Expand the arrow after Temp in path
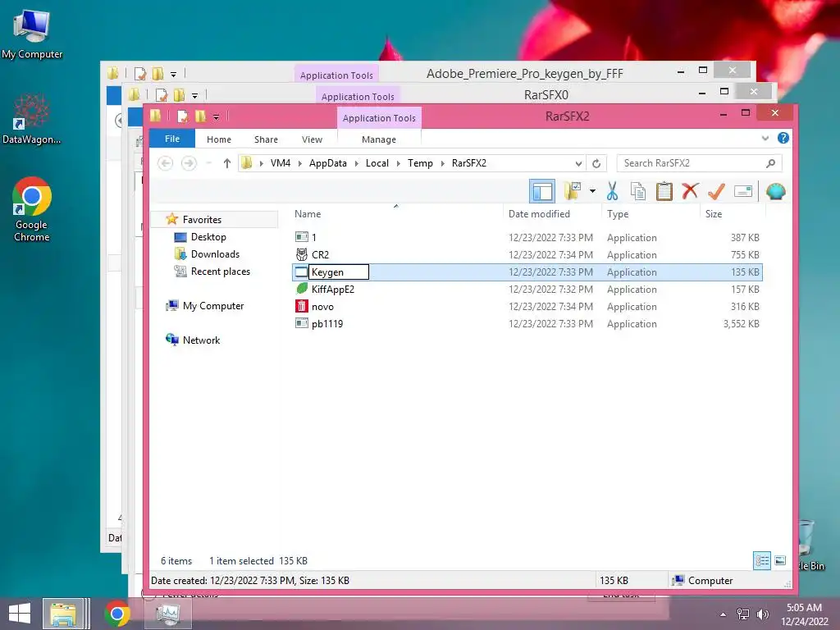The height and width of the screenshot is (630, 840). [x=442, y=163]
